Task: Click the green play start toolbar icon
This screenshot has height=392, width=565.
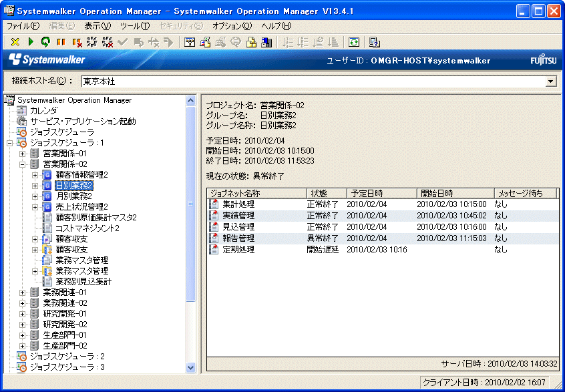Action: click(x=31, y=43)
